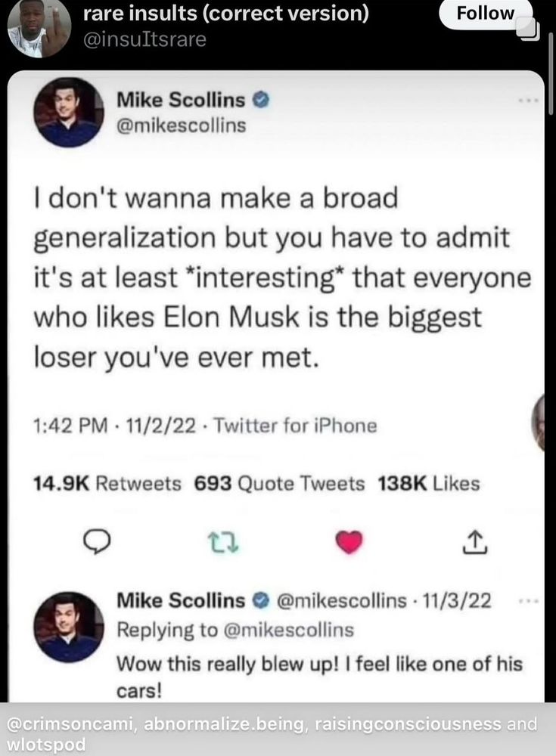Screen dimensions: 556x756
Task: Click the verified badge on the reply tweet
Action: [261, 601]
